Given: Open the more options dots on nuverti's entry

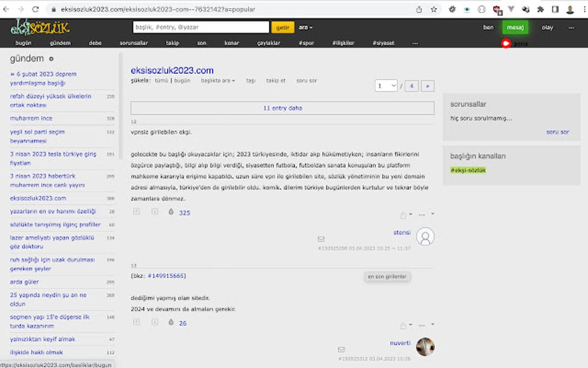Looking at the screenshot, I should pos(422,325).
